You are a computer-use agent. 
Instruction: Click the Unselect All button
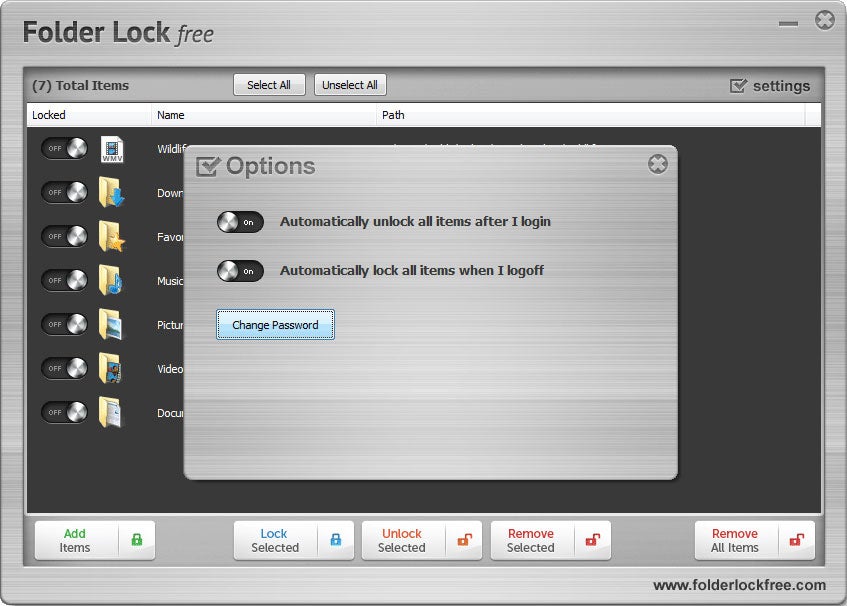(x=350, y=85)
